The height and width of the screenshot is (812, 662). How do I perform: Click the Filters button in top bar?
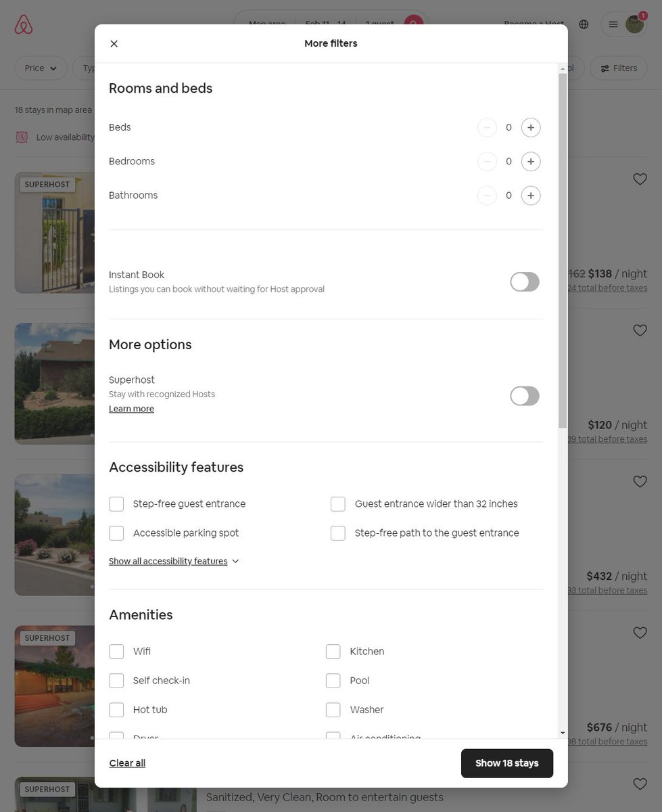[619, 68]
